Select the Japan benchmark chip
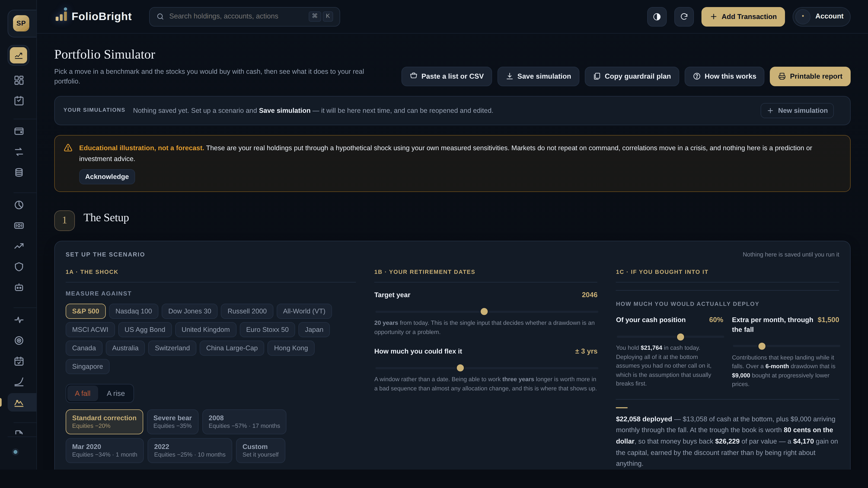868x488 pixels. tap(314, 330)
